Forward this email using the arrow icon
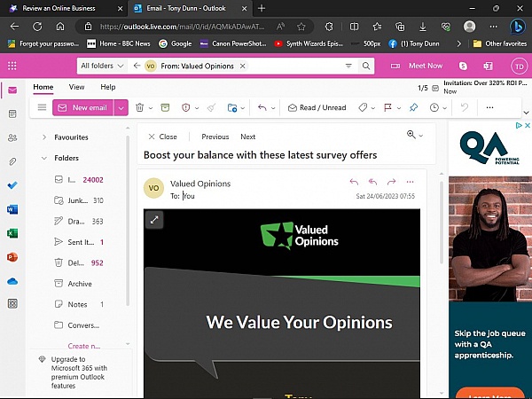532x399 pixels. click(x=391, y=182)
